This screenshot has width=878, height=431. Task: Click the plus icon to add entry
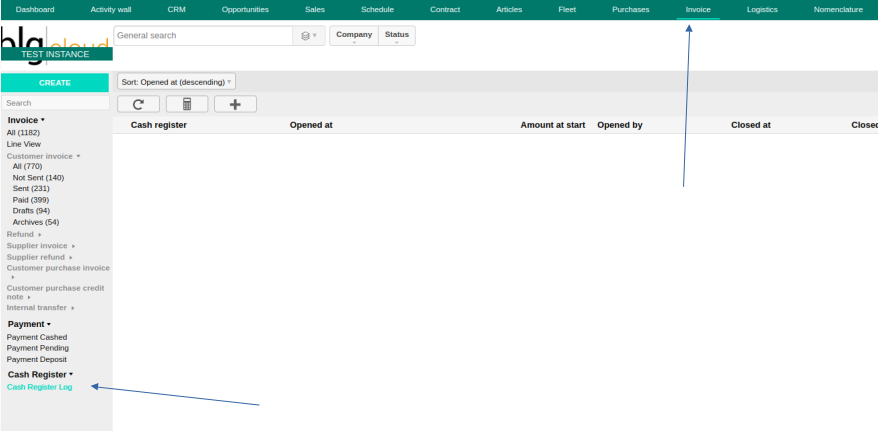(x=235, y=104)
